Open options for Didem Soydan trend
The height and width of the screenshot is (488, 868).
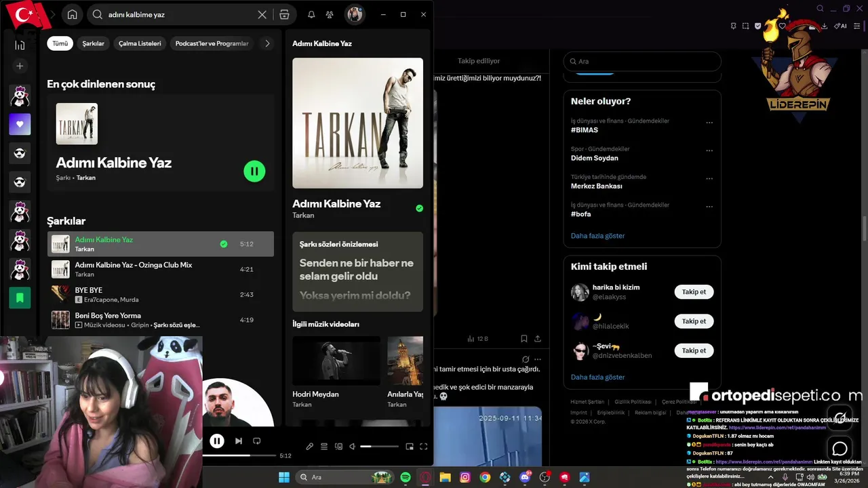click(709, 150)
